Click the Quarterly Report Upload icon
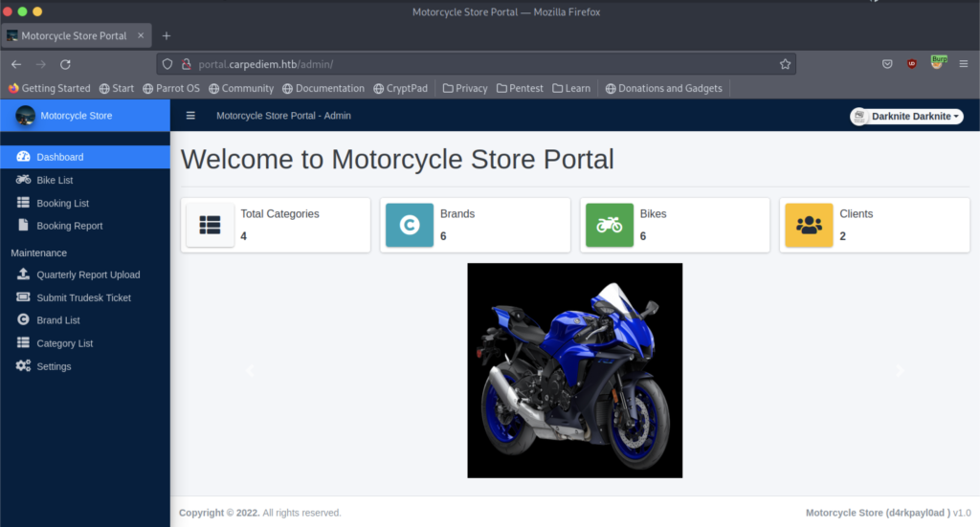Viewport: 980px width, 527px height. pyautogui.click(x=23, y=274)
